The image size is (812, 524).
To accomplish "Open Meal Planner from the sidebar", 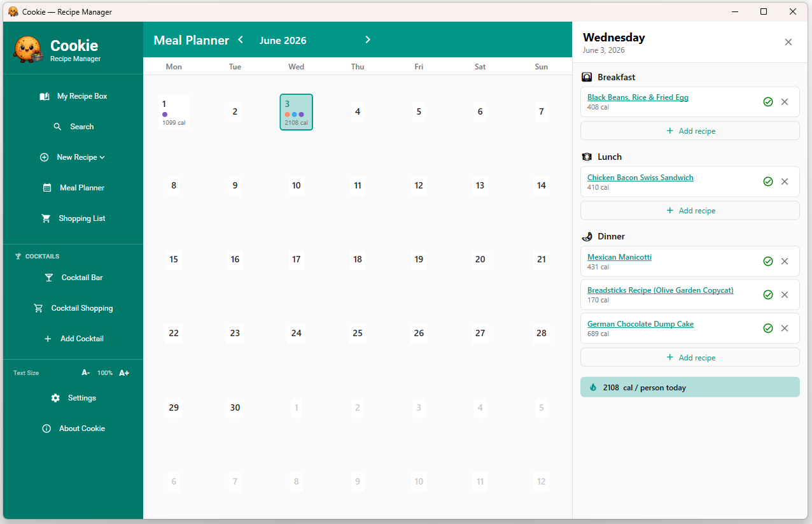I will (73, 188).
